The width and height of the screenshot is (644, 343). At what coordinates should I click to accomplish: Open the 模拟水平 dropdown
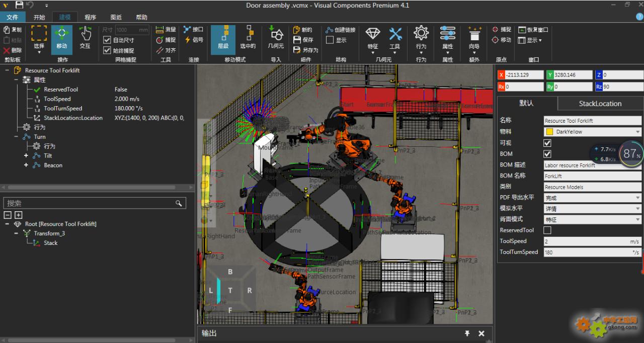(593, 209)
